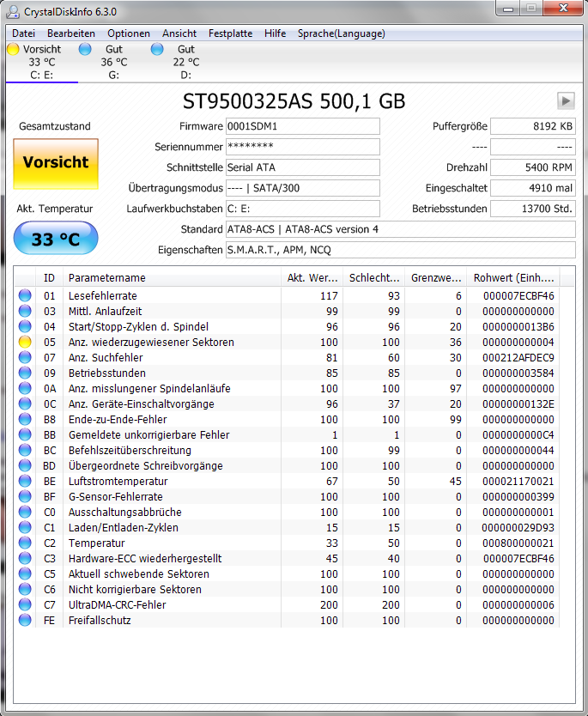Click the Rohwert column header
588x716 pixels.
pyautogui.click(x=513, y=277)
